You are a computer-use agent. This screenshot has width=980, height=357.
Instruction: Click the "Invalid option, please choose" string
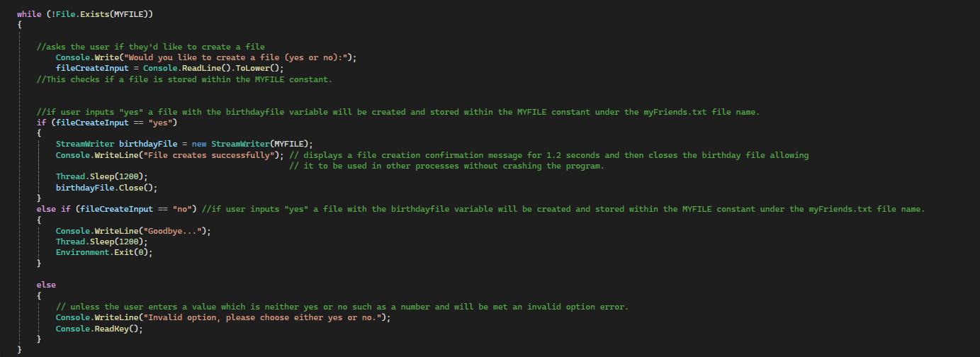pyautogui.click(x=258, y=317)
